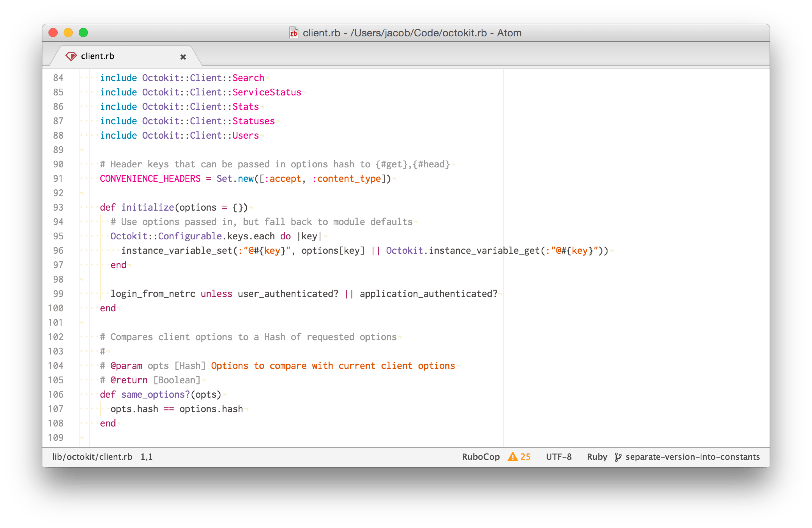This screenshot has width=812, height=528.
Task: Click the yellow minimize traffic light button
Action: coord(68,33)
